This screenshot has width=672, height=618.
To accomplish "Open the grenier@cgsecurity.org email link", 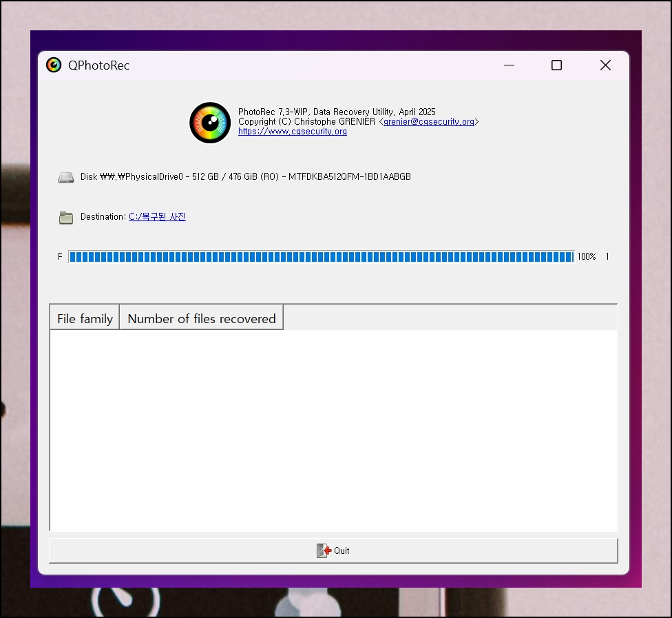I will tap(428, 122).
